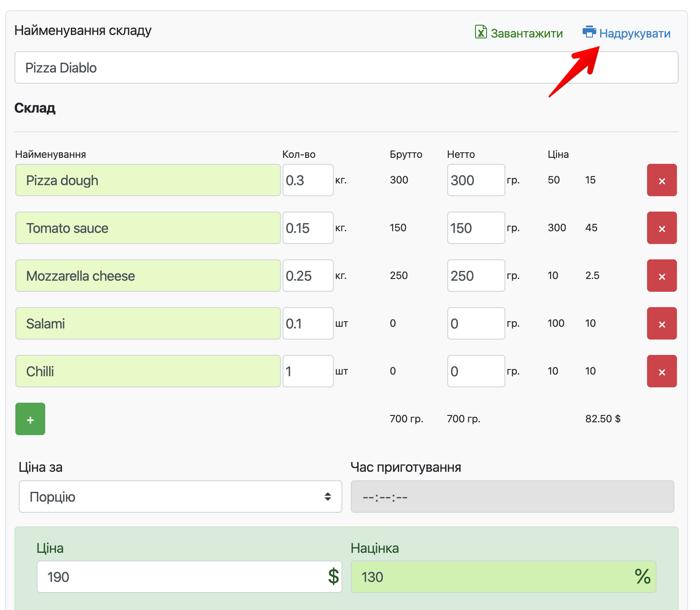Click the Salami quantity input
Image resolution: width=700 pixels, height=610 pixels.
point(308,324)
